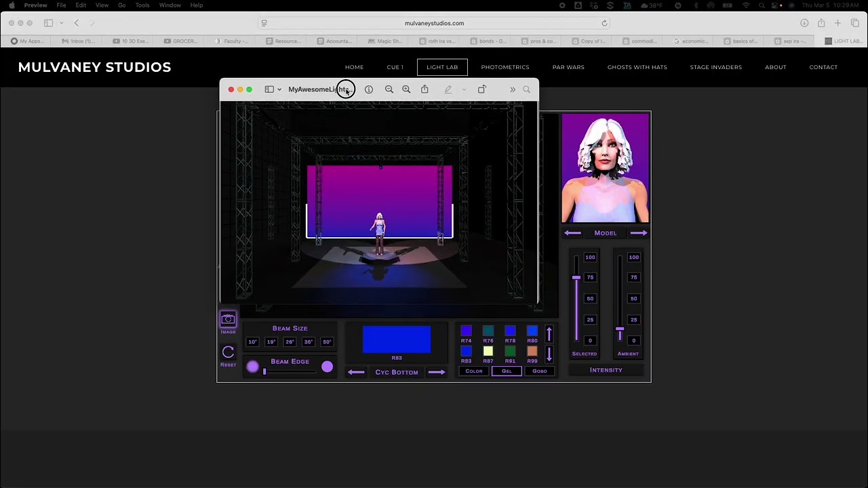Open the Photometrics nav link
The image size is (868, 488).
(505, 67)
